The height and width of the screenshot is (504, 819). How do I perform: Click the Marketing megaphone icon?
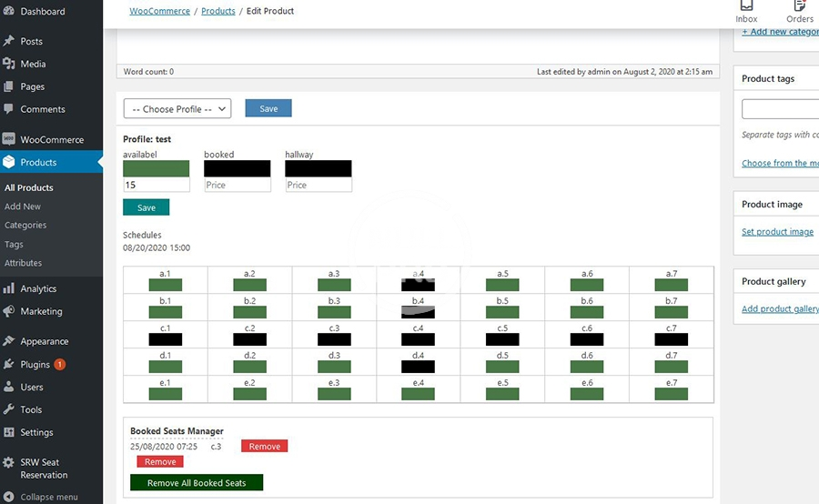[9, 311]
